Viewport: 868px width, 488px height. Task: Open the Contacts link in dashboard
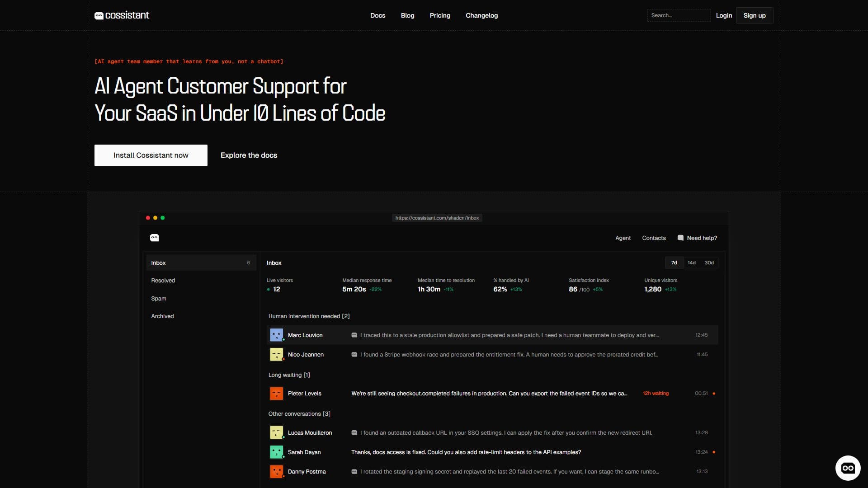pos(654,238)
